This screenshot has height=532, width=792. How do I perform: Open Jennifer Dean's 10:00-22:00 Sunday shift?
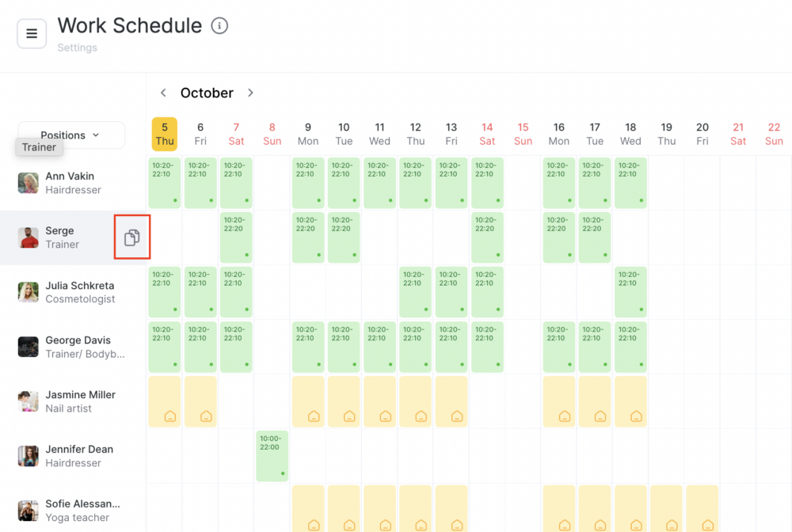click(x=272, y=456)
